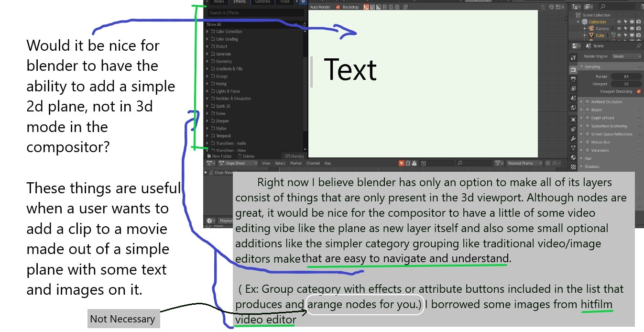This screenshot has height=332, width=644.
Task: Select the Particles & Simulation folder
Action: pos(255,99)
